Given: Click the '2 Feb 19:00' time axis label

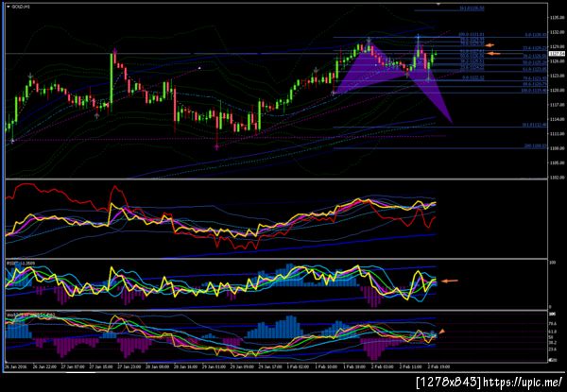Looking at the screenshot, I should [438, 366].
